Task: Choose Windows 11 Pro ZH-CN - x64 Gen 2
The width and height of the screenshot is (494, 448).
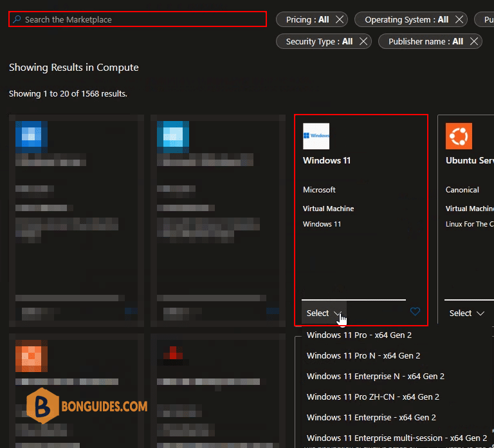Action: (373, 397)
